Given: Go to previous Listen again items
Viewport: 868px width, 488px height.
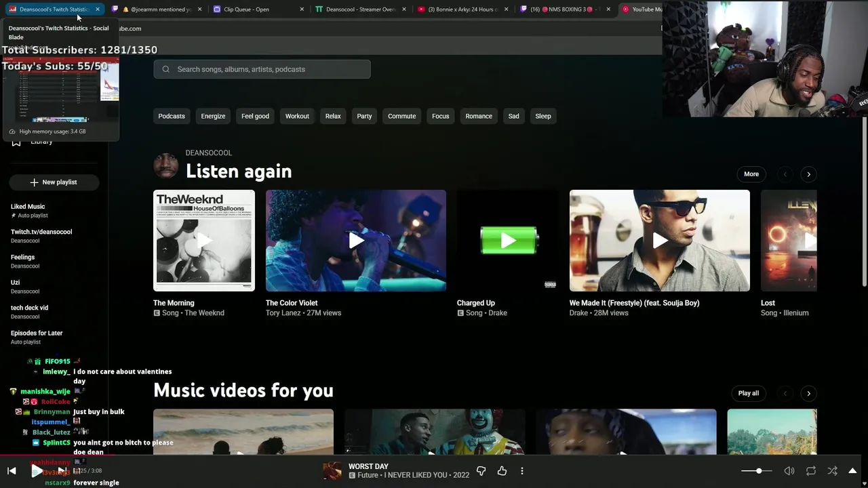Looking at the screenshot, I should pyautogui.click(x=785, y=174).
